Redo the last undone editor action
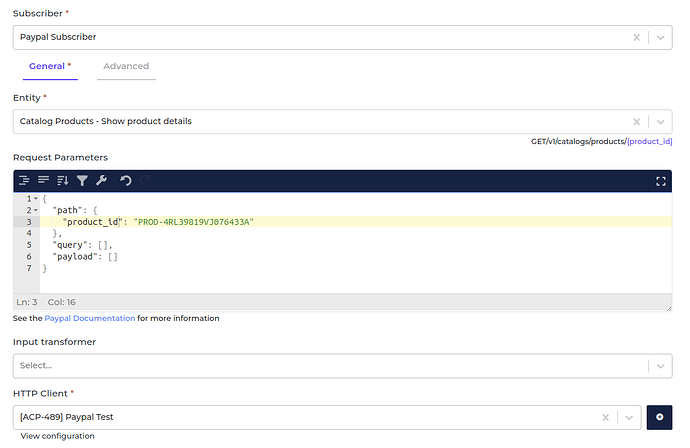Screen dimensions: 690x448 coord(145,180)
